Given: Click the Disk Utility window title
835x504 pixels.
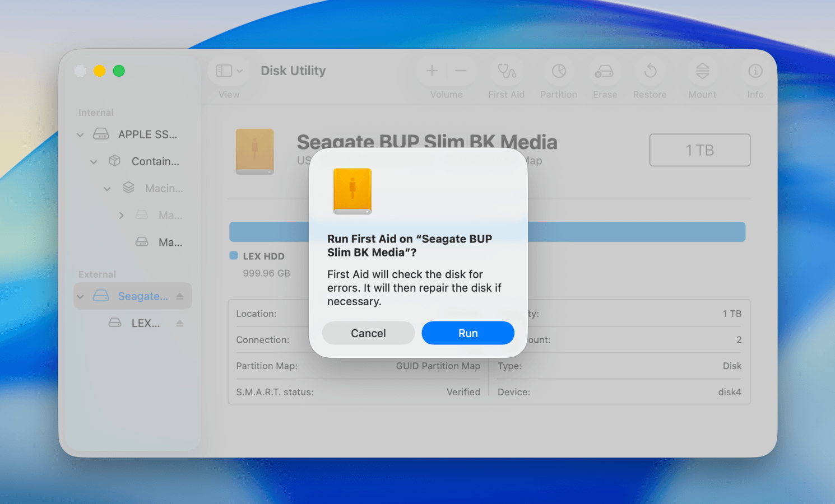Looking at the screenshot, I should [x=293, y=71].
